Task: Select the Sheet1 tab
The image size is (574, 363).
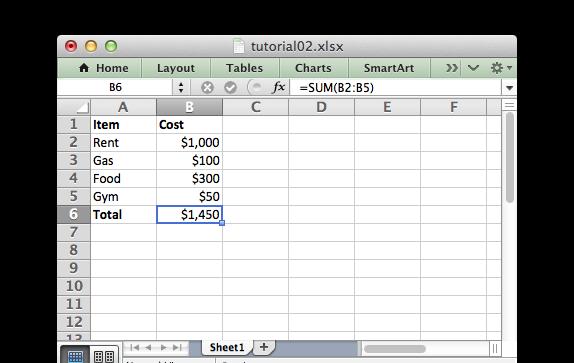Action: click(227, 347)
